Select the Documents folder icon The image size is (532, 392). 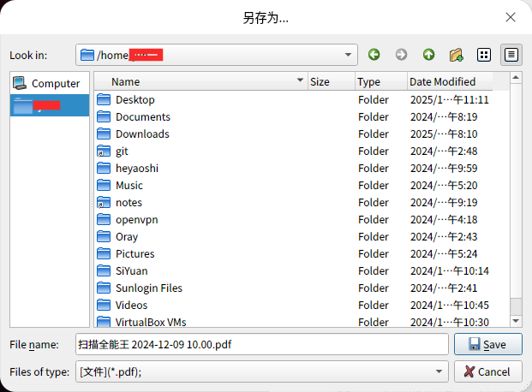(104, 116)
